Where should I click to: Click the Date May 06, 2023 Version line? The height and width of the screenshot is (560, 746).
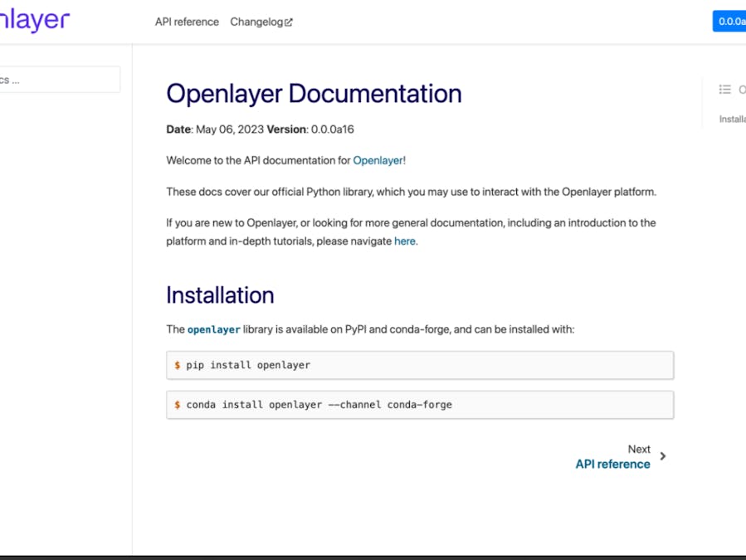point(260,129)
